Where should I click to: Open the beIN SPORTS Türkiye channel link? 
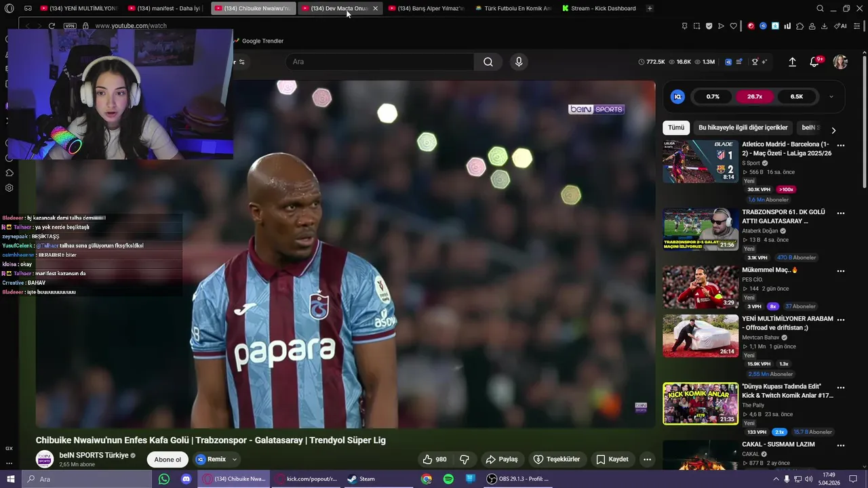click(94, 455)
